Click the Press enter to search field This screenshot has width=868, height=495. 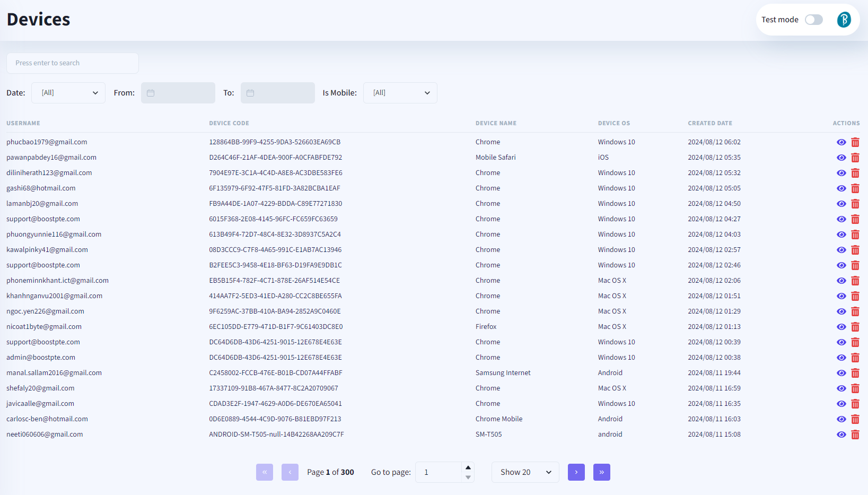(x=73, y=63)
